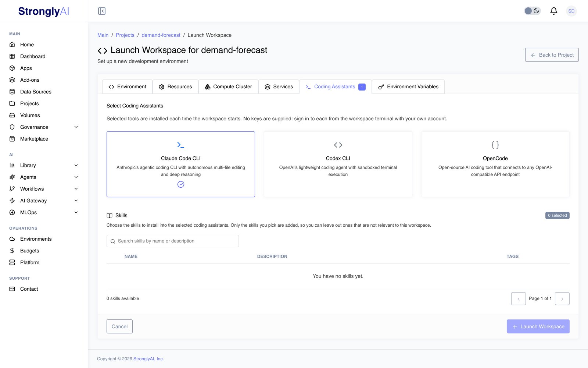Open the Compute Cluster tab
Image resolution: width=588 pixels, height=368 pixels.
click(228, 87)
